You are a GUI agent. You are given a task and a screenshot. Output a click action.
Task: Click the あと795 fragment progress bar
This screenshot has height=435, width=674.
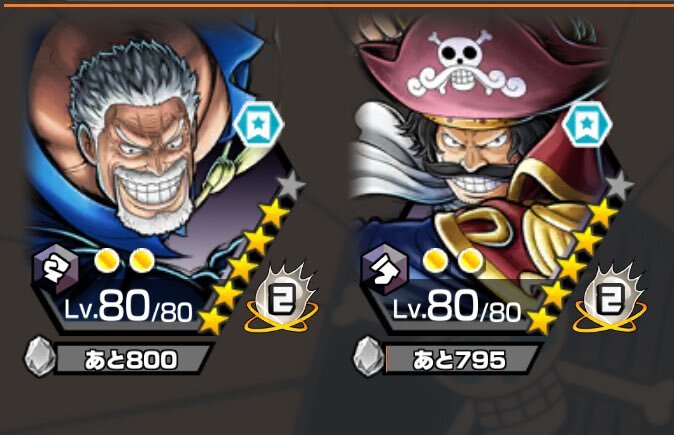coord(462,359)
